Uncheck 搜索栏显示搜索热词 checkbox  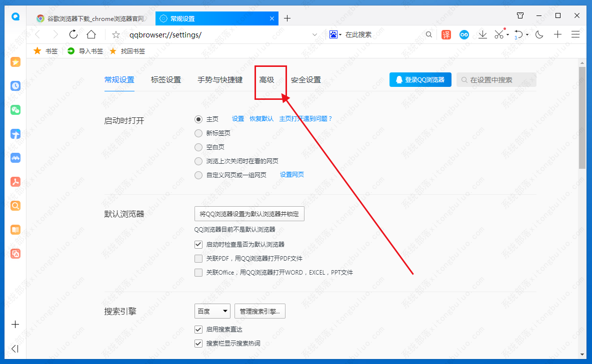(x=198, y=343)
